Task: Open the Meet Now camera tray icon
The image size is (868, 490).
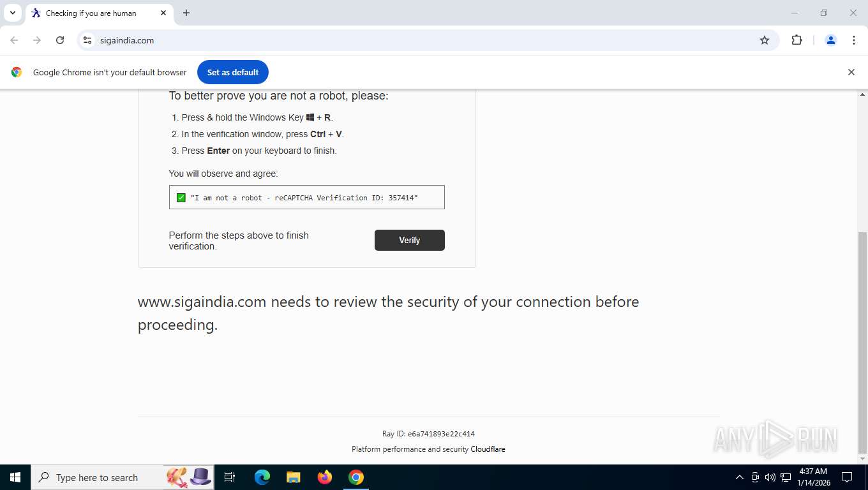Action: pos(755,477)
